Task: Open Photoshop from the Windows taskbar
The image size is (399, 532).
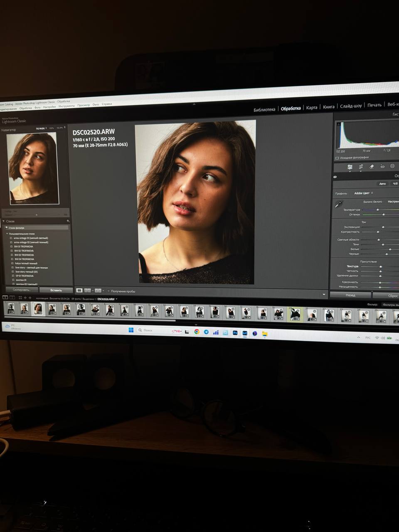Action: [235, 333]
